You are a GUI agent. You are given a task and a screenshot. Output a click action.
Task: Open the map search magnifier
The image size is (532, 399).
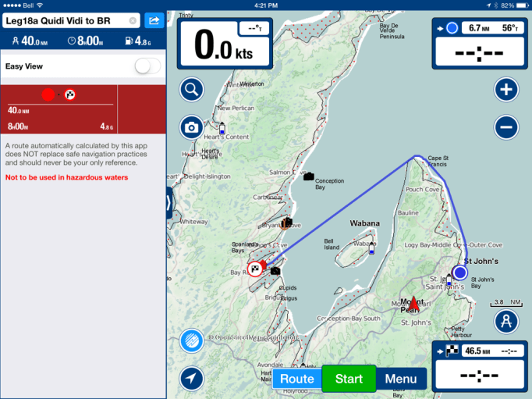[191, 90]
